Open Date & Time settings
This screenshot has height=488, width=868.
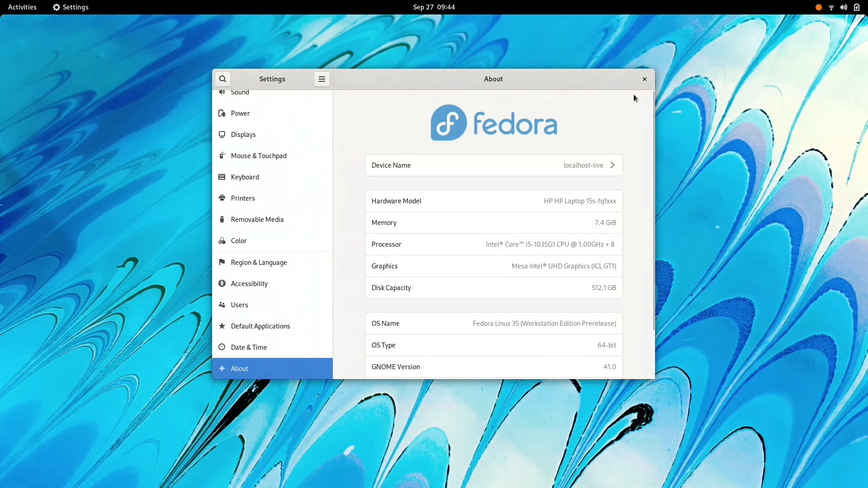coord(272,347)
